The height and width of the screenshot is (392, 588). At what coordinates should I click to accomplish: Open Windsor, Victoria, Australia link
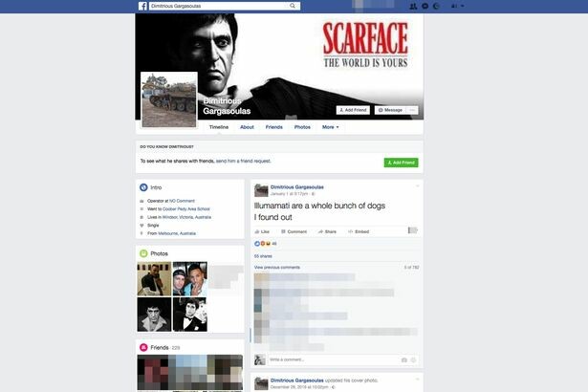point(186,217)
